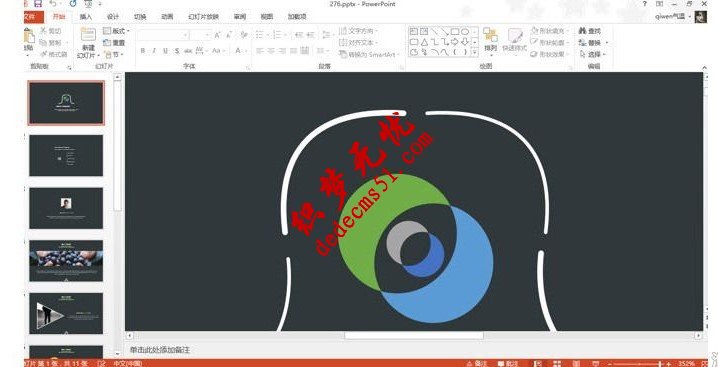Viewport: 718px width, 367px height.
Task: Click the horizontal scrollbar under slide
Action: [414, 335]
